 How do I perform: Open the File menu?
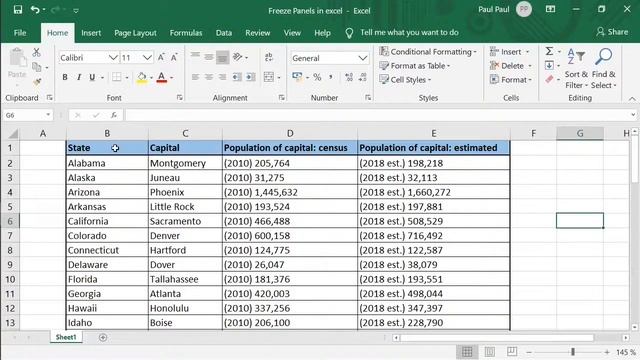pos(20,33)
